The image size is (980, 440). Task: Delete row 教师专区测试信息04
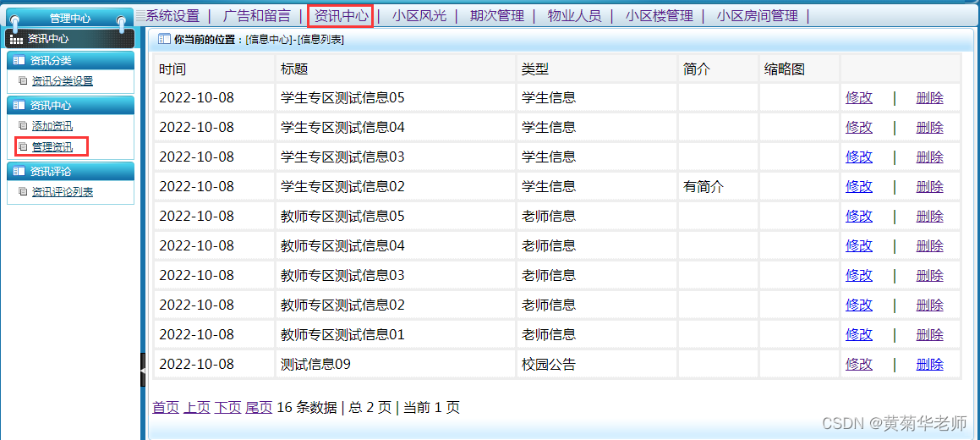click(929, 245)
